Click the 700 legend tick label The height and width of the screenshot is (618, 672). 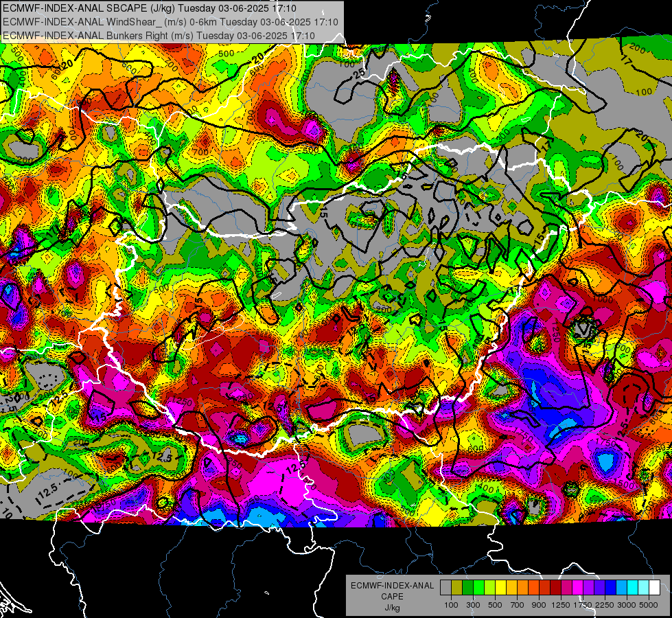(x=518, y=605)
